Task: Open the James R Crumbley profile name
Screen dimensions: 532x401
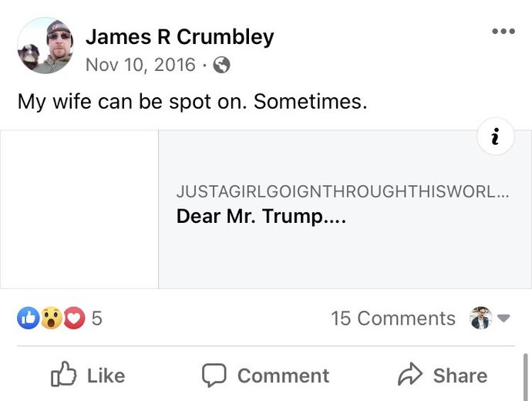Action: point(180,36)
